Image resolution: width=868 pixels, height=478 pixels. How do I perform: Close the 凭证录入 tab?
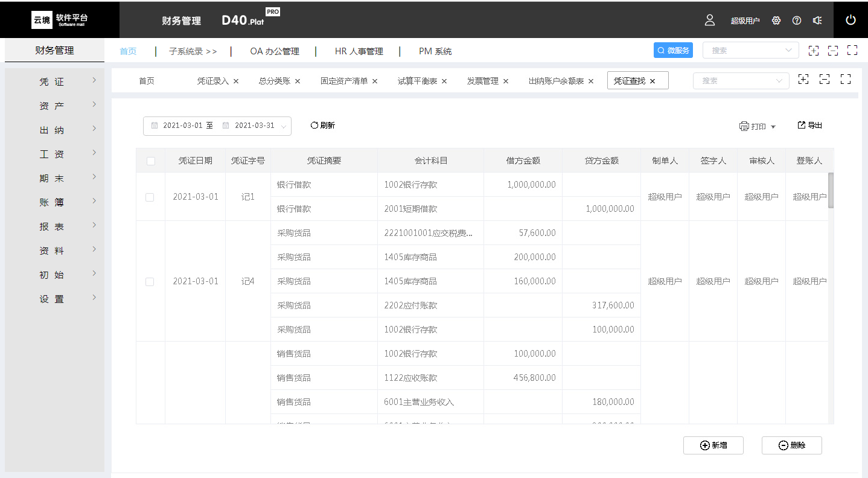pyautogui.click(x=236, y=81)
